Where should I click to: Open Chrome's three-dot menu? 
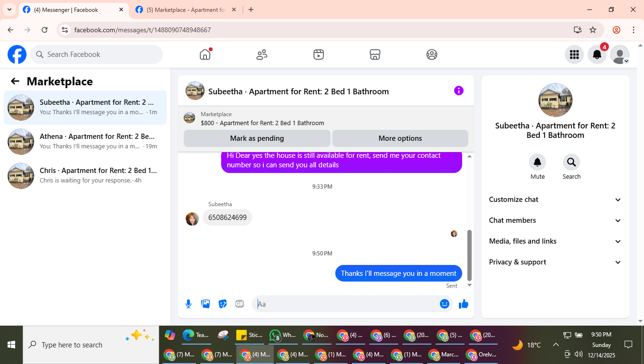click(x=634, y=30)
